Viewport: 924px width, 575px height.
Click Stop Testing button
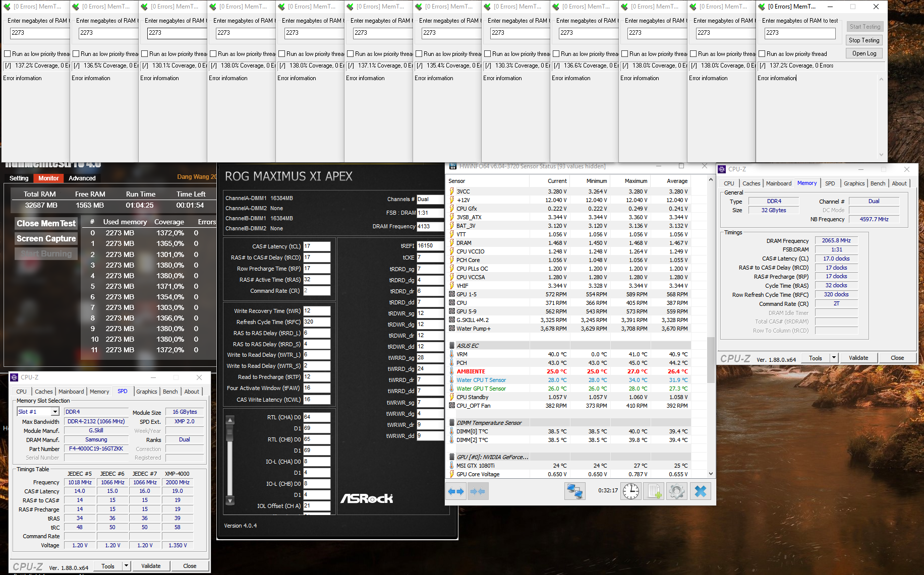[863, 40]
